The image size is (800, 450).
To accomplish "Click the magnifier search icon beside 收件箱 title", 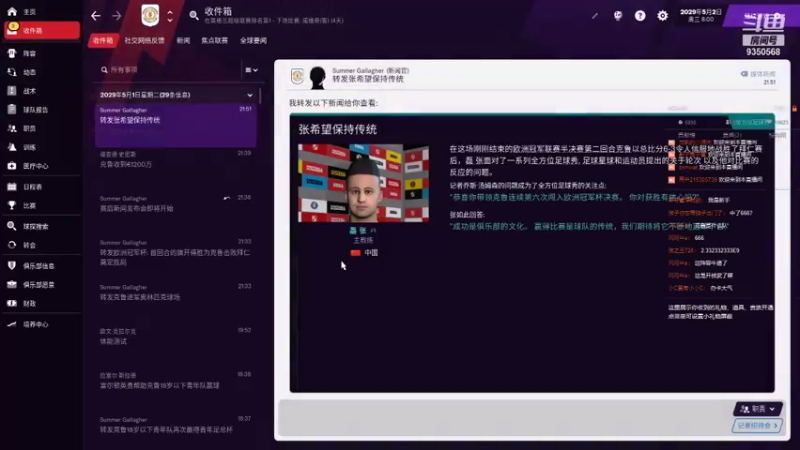I will click(194, 16).
